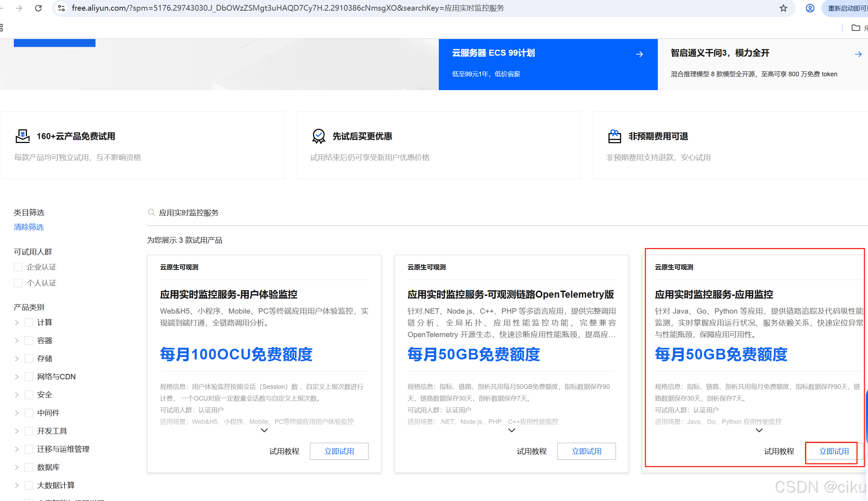Expand details of 应用监控 card
Screen dimensions: 868x501
pyautogui.click(x=759, y=430)
